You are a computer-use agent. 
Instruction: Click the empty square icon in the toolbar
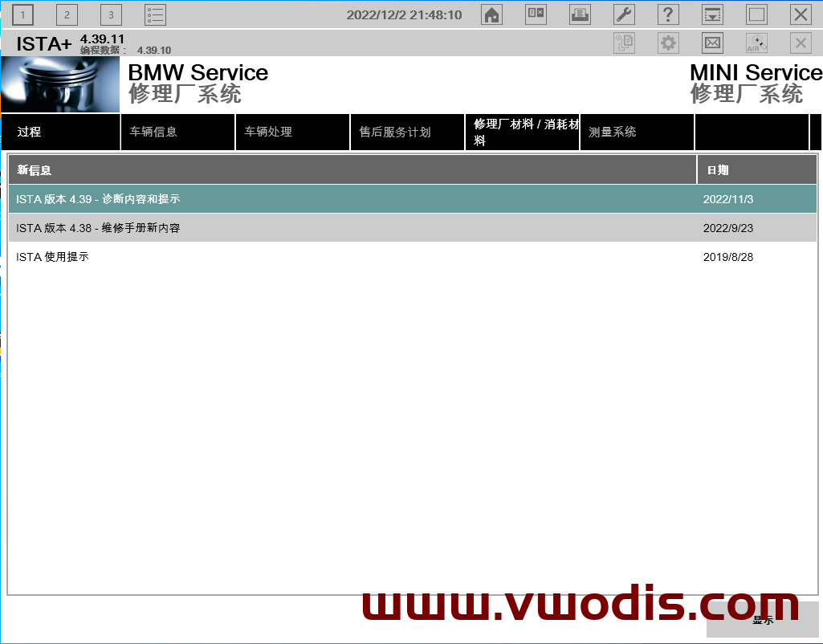[756, 14]
